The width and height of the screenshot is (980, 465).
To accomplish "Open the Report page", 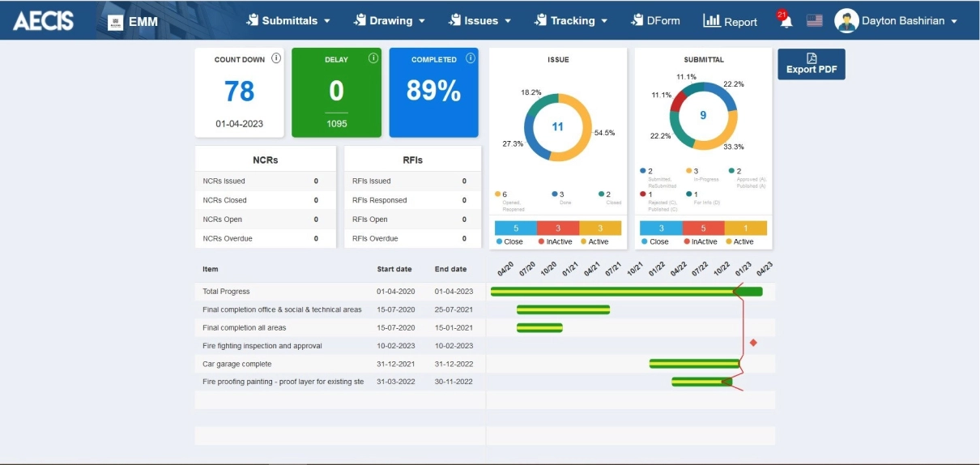I will [730, 21].
